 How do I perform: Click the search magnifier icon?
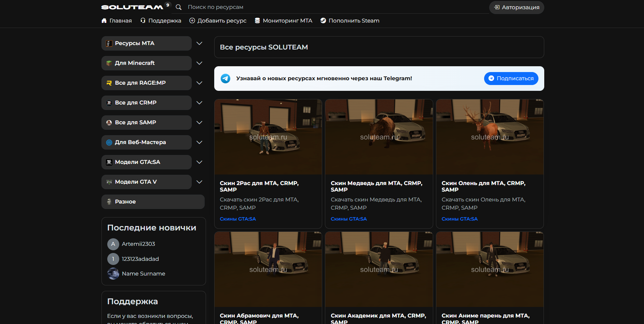pos(178,7)
